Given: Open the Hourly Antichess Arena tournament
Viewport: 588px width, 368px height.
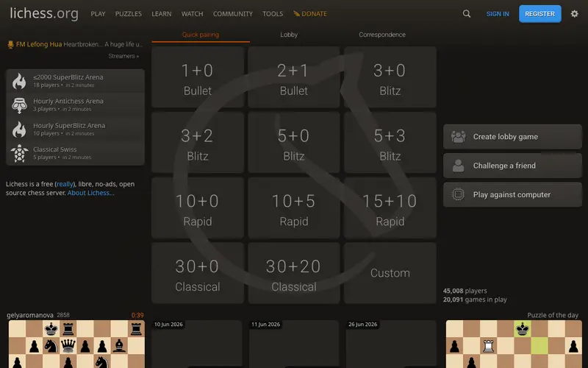Looking at the screenshot, I should point(75,105).
